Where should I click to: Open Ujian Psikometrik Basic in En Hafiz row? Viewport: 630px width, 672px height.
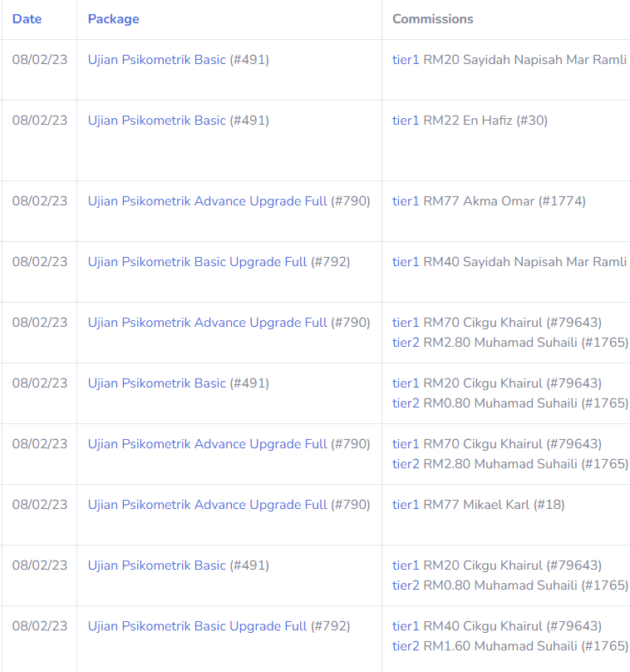pos(157,121)
